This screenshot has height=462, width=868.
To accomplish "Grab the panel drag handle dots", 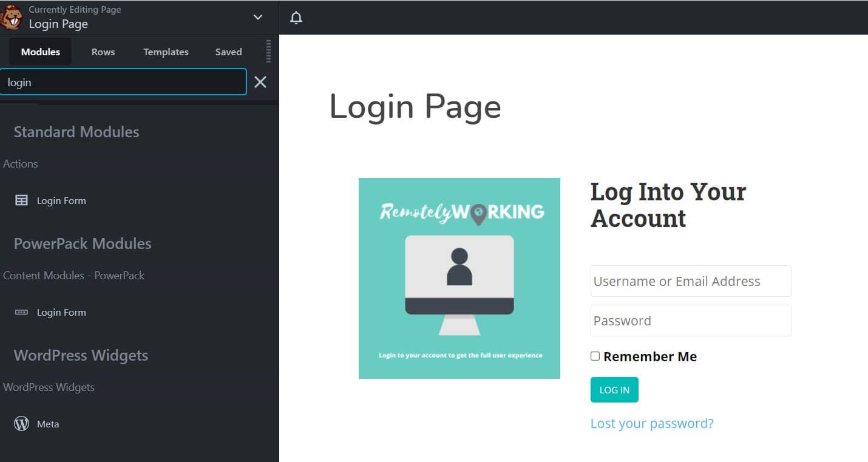I will coord(268,52).
